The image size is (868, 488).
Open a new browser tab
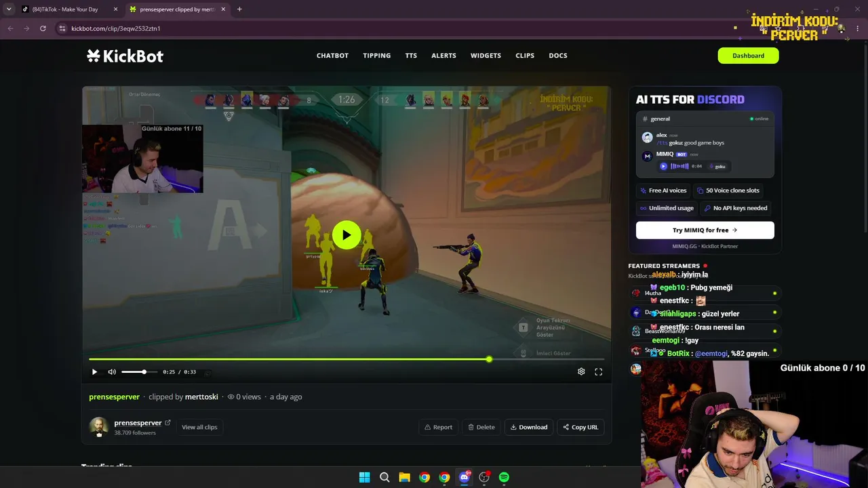(239, 9)
